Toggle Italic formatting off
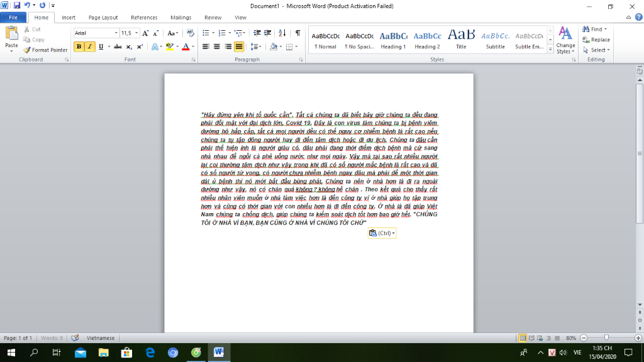 (x=89, y=47)
